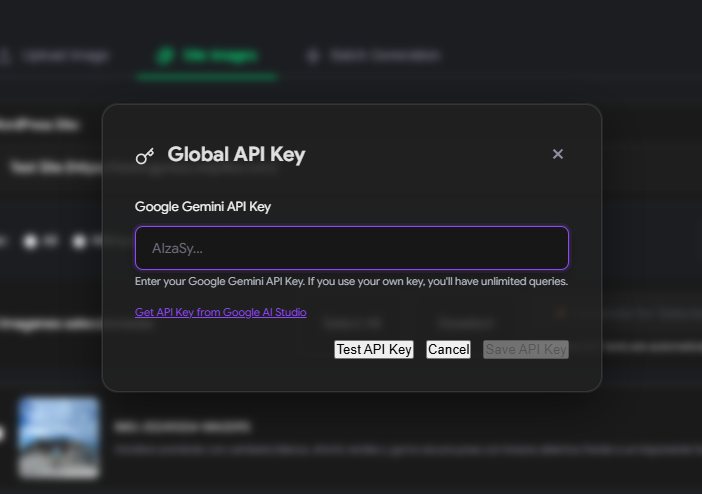Cancel the API key dialog

pyautogui.click(x=448, y=349)
